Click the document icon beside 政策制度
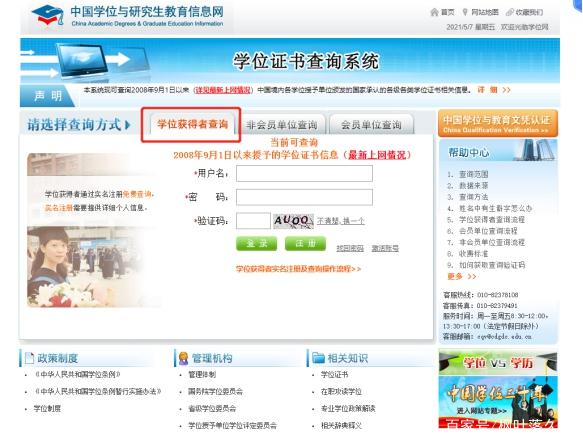Screen dimensions: 583x443 point(29,358)
